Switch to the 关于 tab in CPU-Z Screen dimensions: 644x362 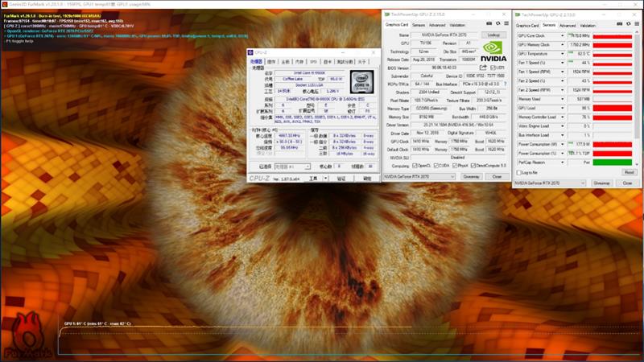pos(361,62)
